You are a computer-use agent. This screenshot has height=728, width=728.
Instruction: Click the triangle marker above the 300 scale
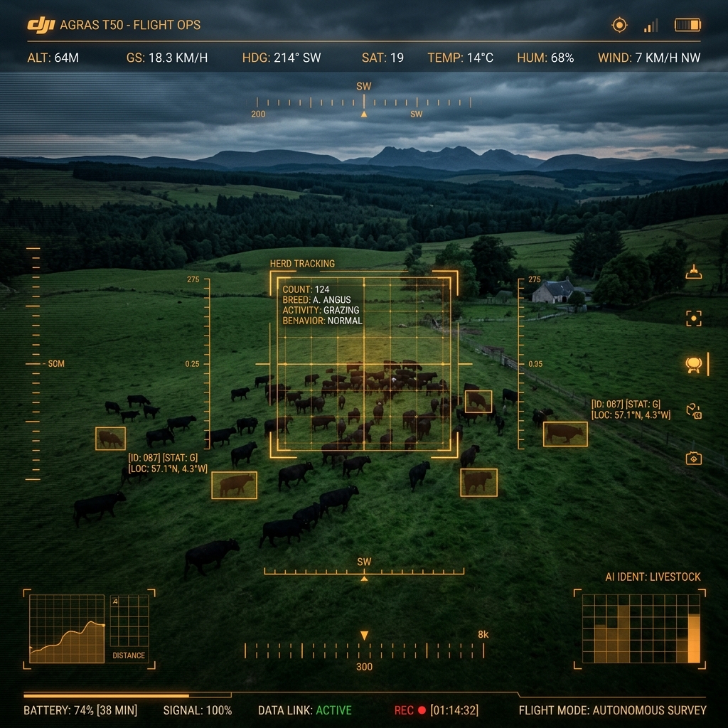tap(365, 635)
